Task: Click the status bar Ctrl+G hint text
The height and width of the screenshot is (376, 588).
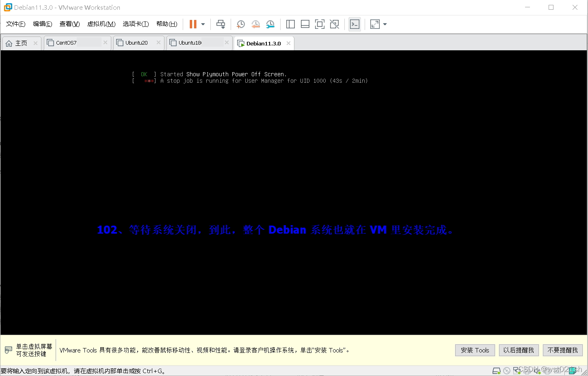Action: pos(83,371)
